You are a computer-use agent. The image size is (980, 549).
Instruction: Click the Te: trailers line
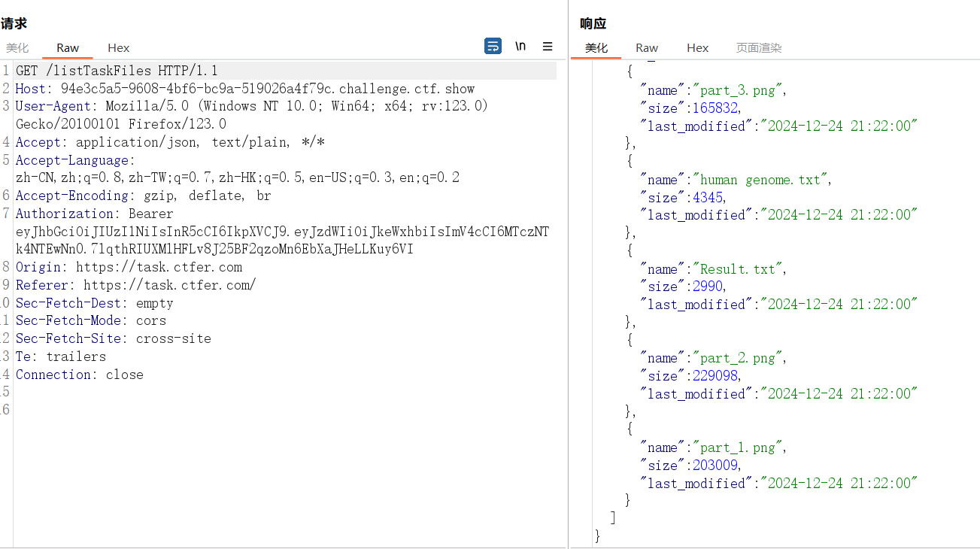[61, 356]
